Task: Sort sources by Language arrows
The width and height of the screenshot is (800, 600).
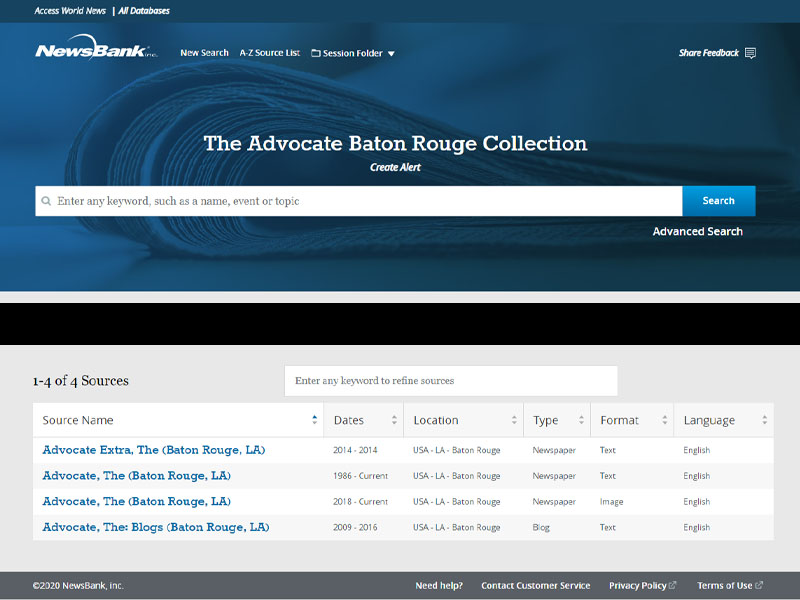Action: click(x=764, y=420)
